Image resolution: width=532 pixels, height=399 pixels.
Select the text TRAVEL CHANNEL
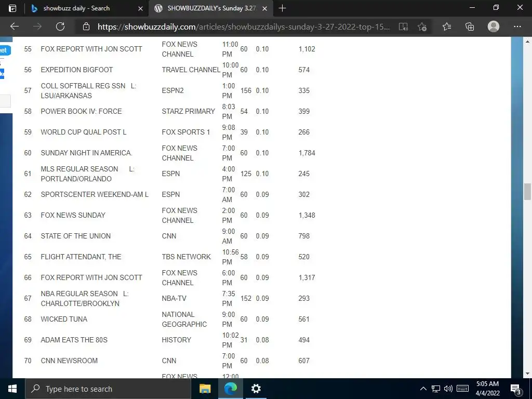(191, 70)
